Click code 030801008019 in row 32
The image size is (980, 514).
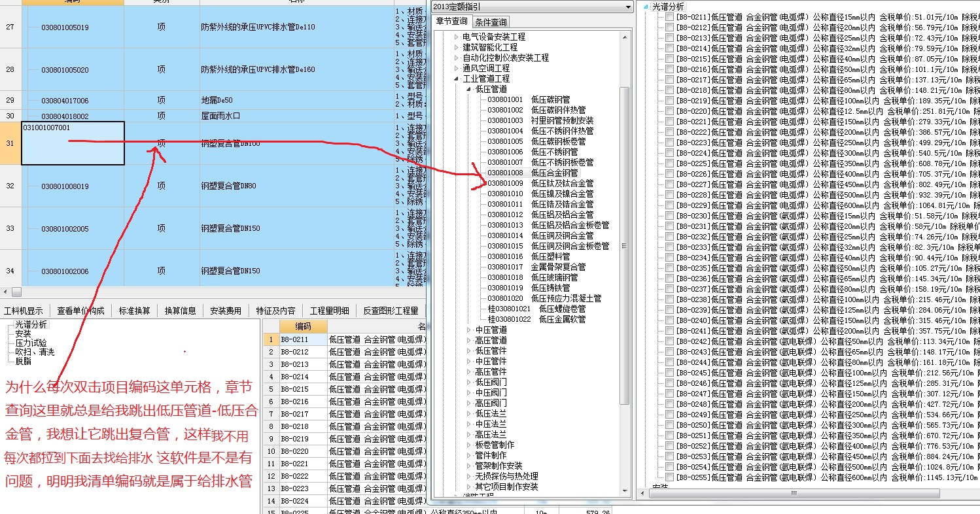[x=65, y=186]
